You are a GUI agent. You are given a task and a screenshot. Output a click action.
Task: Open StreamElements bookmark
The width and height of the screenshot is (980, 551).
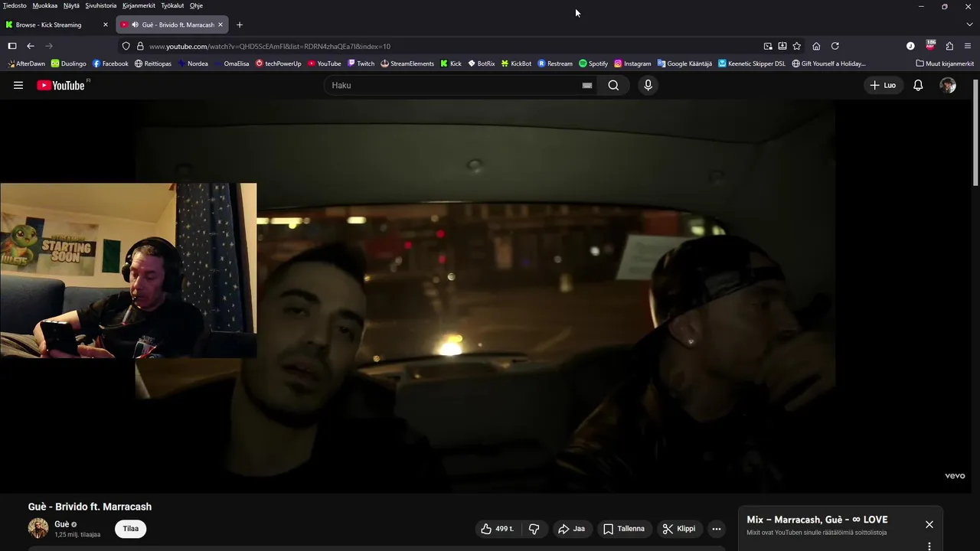tap(407, 64)
